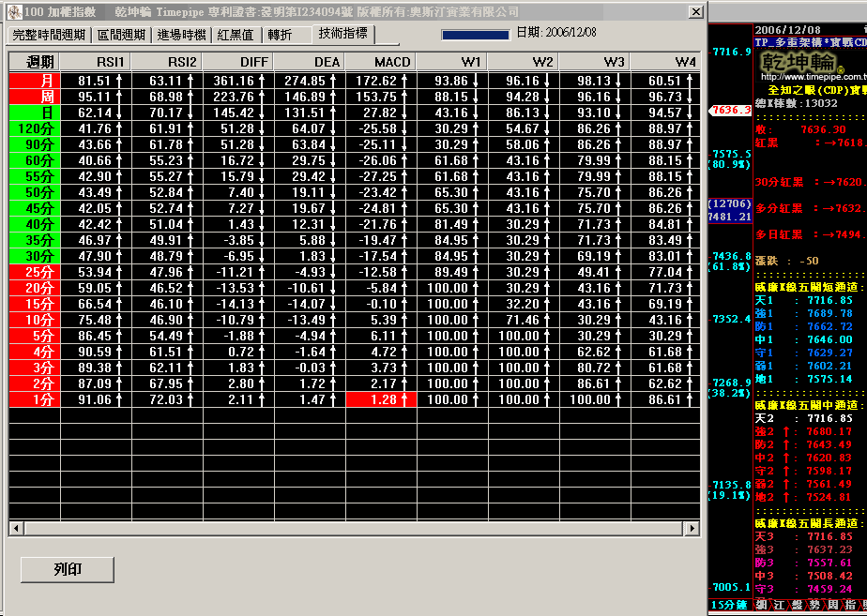
Task: Click the blue date progress bar
Action: [x=475, y=35]
